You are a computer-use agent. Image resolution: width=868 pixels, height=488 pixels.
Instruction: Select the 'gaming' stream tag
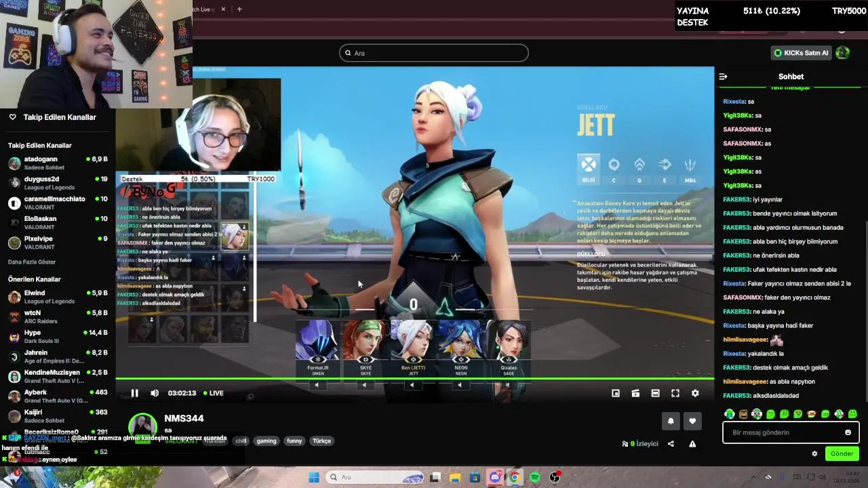[x=267, y=441]
